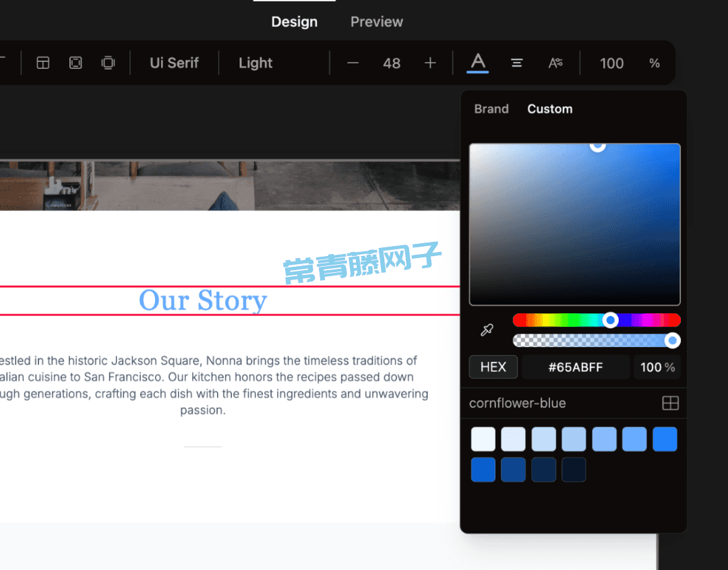Open the text alignment icon
728x570 pixels.
517,63
